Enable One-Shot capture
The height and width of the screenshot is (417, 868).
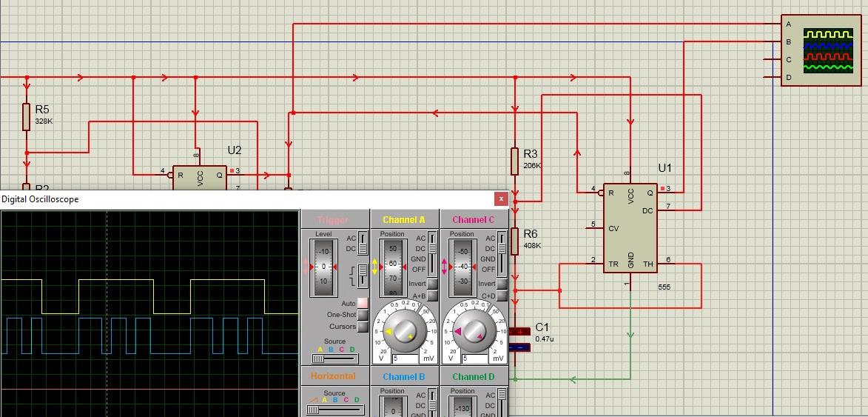363,315
